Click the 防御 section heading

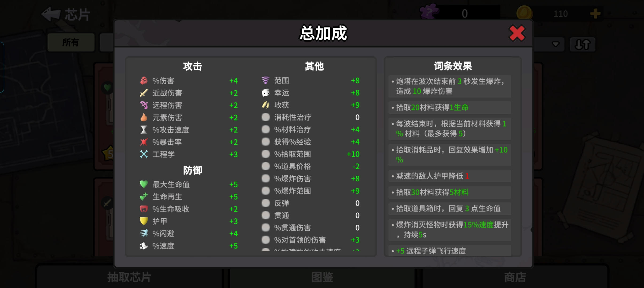pyautogui.click(x=192, y=170)
